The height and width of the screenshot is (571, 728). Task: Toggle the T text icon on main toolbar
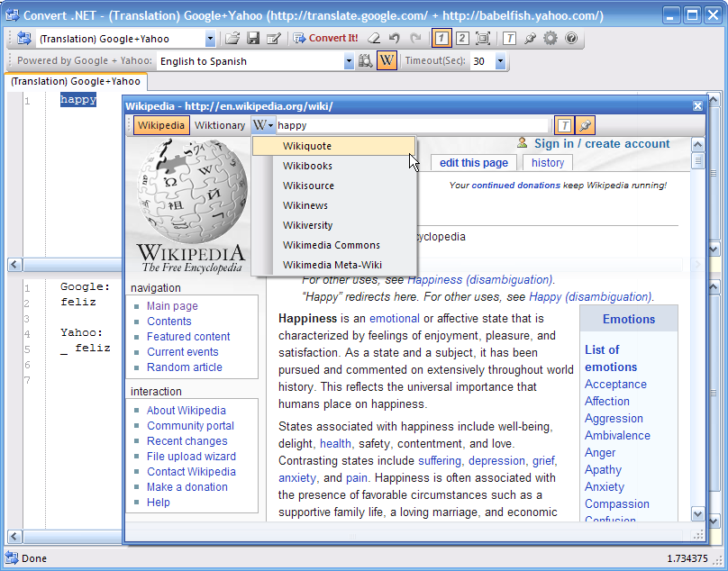tap(509, 39)
